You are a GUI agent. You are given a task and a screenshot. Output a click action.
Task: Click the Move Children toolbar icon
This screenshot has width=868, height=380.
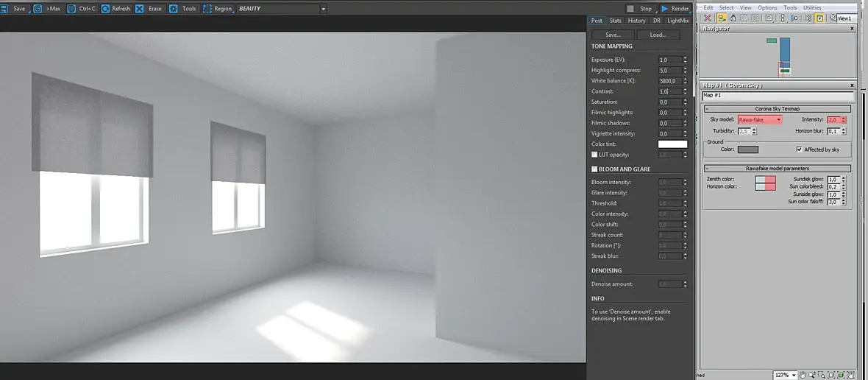(x=722, y=18)
